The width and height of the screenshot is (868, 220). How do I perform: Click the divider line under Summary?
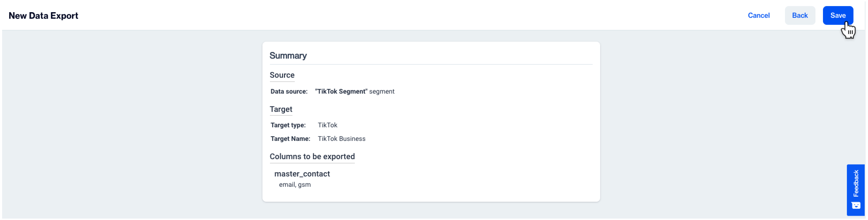pyautogui.click(x=431, y=64)
